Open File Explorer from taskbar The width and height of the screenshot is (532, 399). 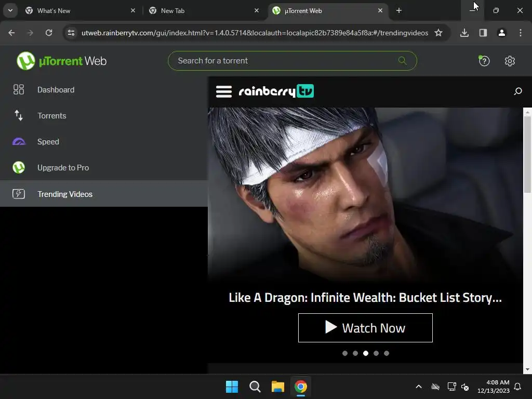[278, 387]
